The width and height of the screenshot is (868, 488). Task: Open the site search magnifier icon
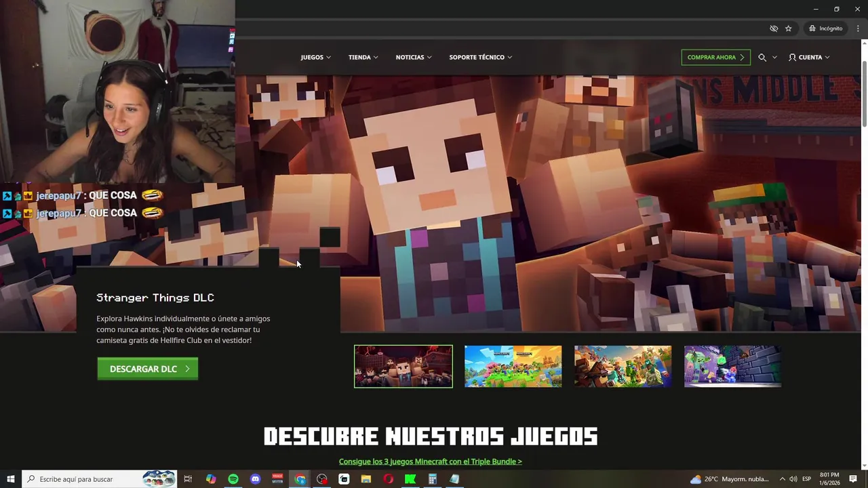pos(762,58)
